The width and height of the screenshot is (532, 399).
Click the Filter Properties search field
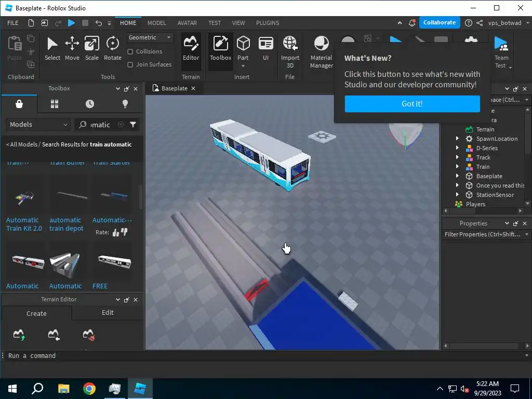click(x=483, y=234)
